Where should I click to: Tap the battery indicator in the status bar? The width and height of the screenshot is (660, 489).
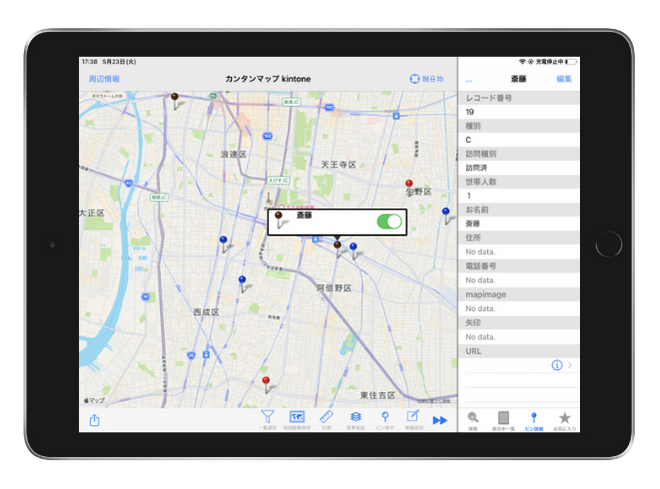pos(571,61)
